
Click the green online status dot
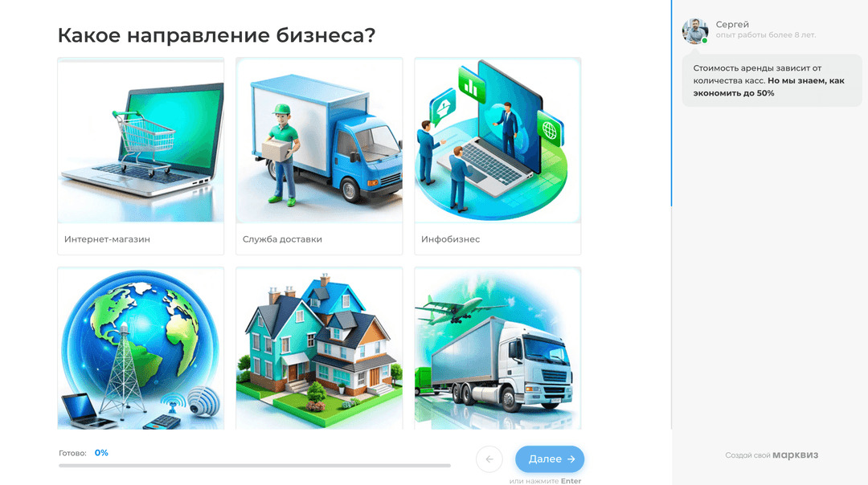click(x=705, y=40)
